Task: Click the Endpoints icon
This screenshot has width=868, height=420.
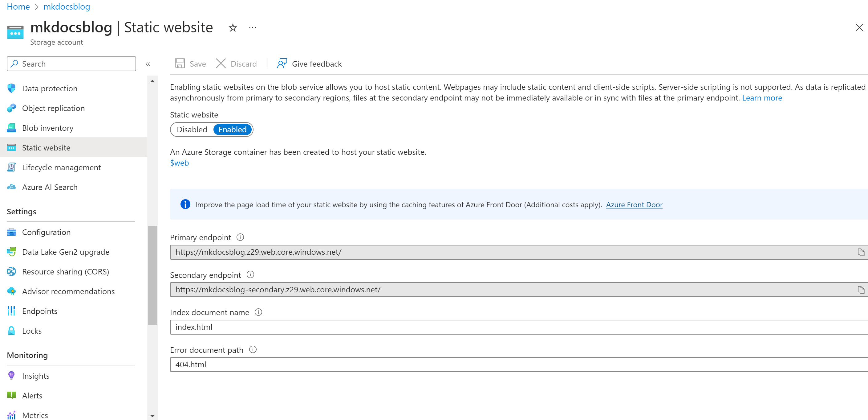Action: click(11, 311)
